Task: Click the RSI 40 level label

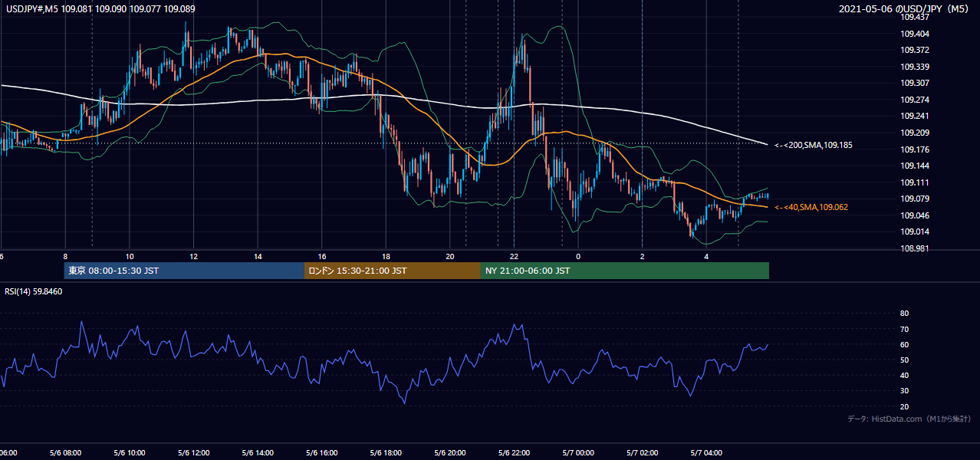Action: pyautogui.click(x=904, y=375)
